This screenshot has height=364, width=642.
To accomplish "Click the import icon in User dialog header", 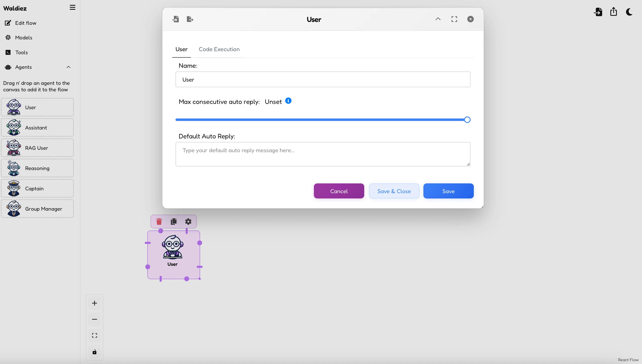I will [176, 19].
